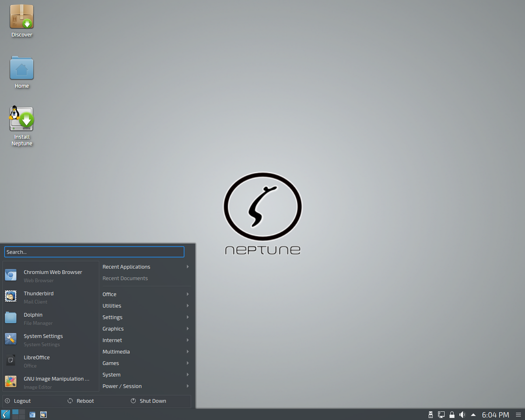Click the System Settings wrench icon
525x420 pixels.
[11, 339]
